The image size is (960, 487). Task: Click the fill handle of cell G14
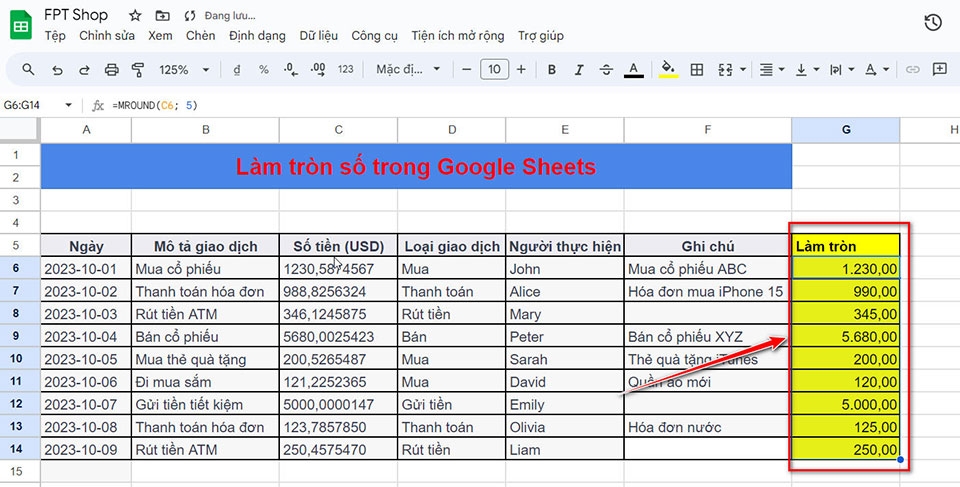[x=900, y=459]
